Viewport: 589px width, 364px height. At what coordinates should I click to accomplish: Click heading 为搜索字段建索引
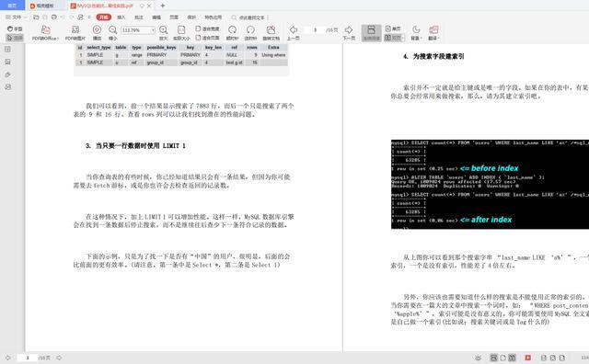coord(433,56)
